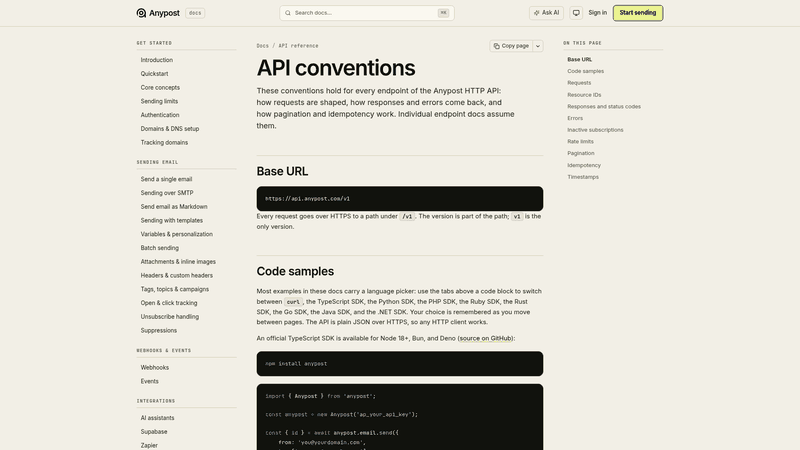Open Sending with templates page

(172, 220)
